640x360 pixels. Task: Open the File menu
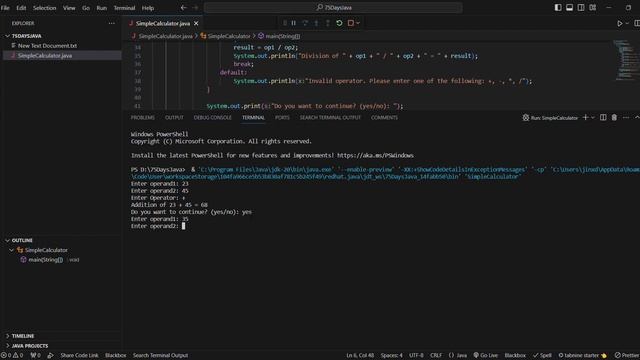(x=5, y=8)
